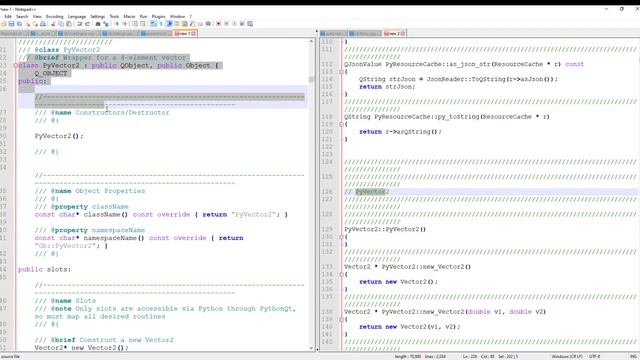Click the Open file toolbar icon

tap(3, 24)
